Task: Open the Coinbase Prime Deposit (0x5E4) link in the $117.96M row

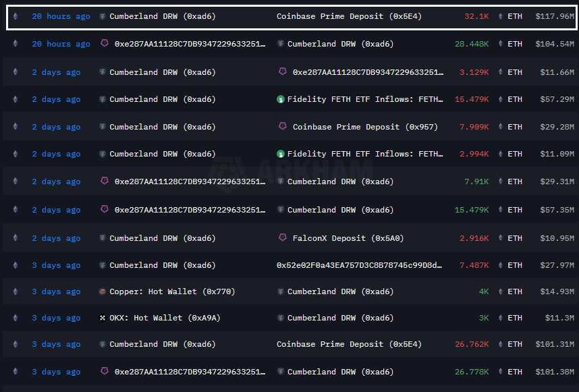Action: tap(349, 16)
